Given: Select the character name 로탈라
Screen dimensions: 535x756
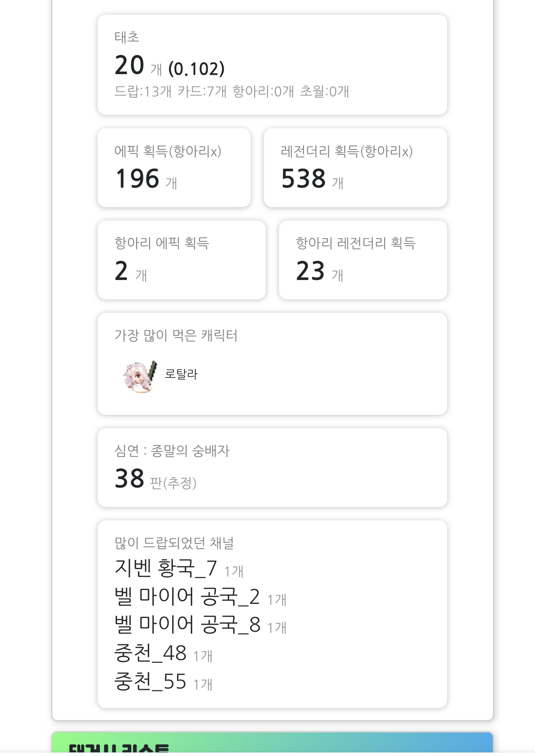Looking at the screenshot, I should pos(181,374).
